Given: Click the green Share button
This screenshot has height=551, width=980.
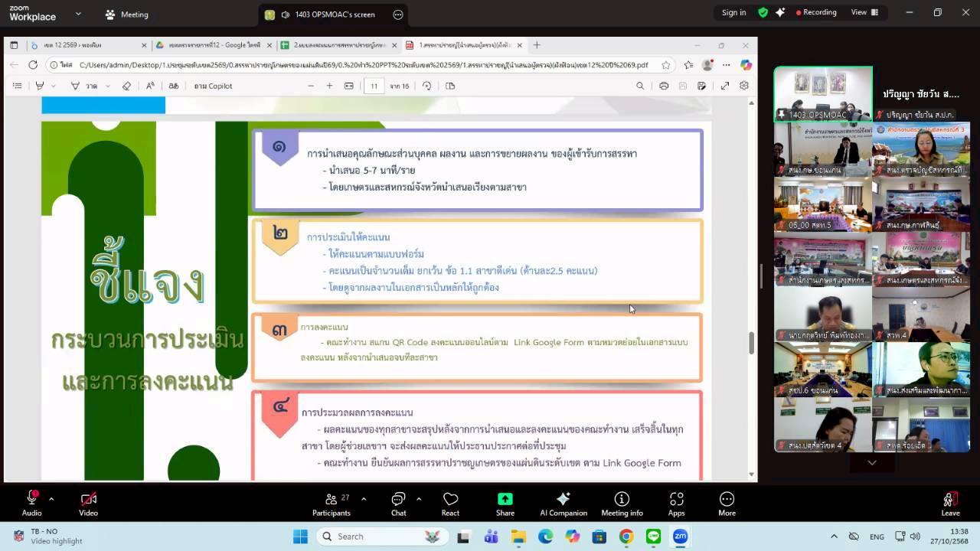Looking at the screenshot, I should pos(505,504).
